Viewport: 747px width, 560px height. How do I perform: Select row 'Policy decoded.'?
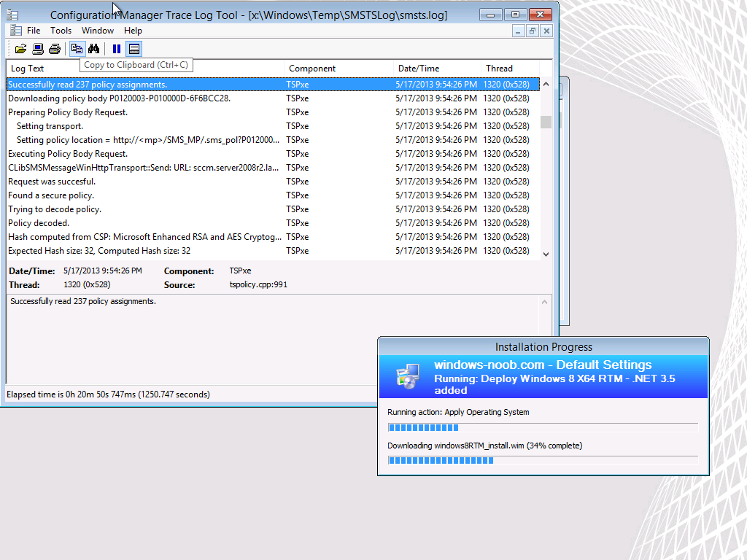pyautogui.click(x=273, y=222)
